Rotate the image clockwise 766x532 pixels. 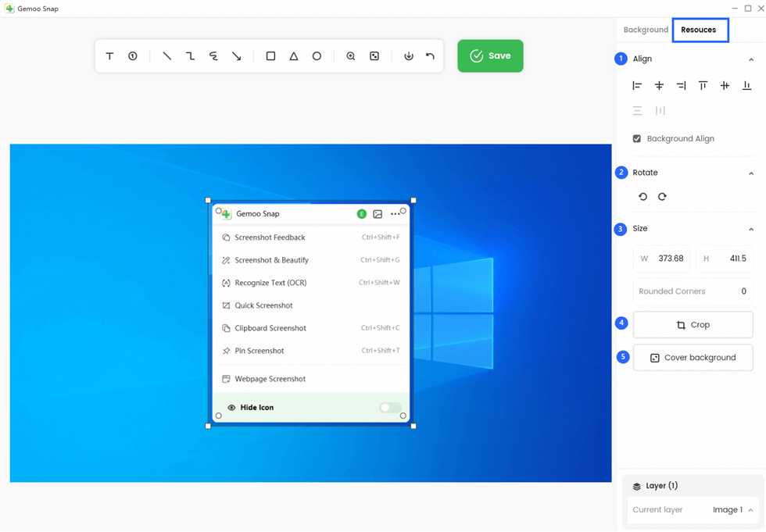pos(662,197)
